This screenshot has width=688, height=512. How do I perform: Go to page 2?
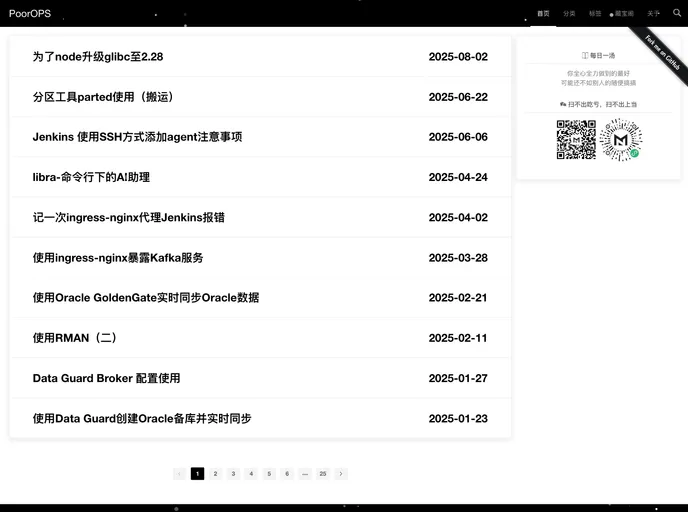pyautogui.click(x=215, y=474)
